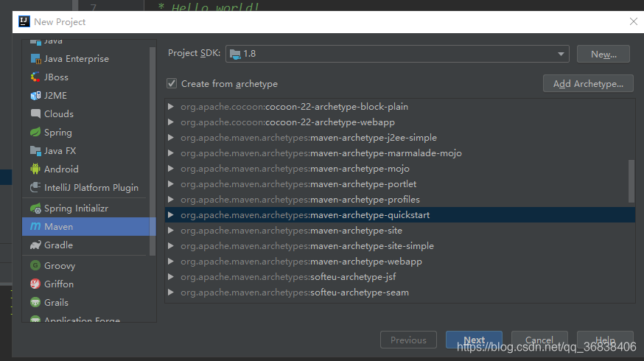Click the green Spring leaf icon
The height and width of the screenshot is (361, 644).
pyautogui.click(x=35, y=132)
